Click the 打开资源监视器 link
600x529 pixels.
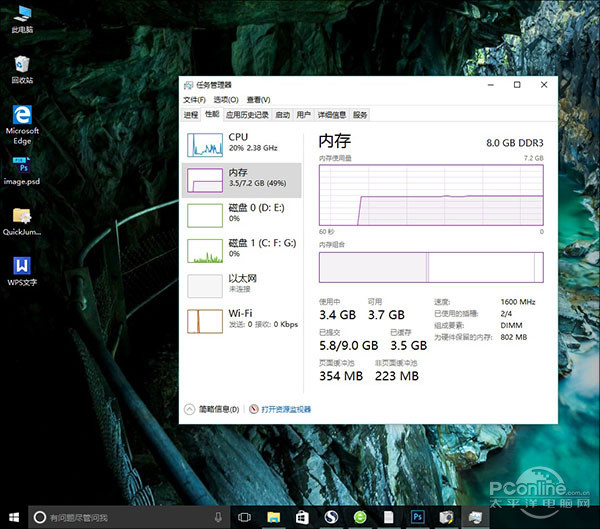[x=286, y=410]
